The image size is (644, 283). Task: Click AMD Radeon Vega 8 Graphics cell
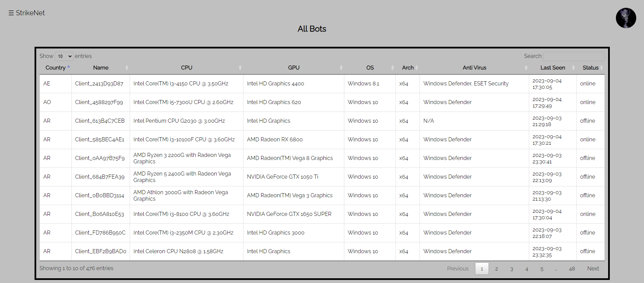coord(294,158)
